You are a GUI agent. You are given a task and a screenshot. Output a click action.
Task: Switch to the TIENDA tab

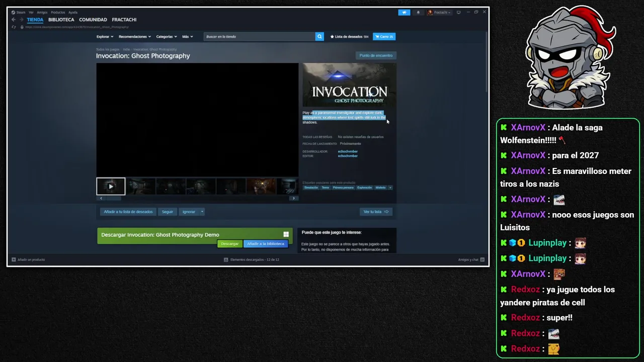(x=35, y=20)
